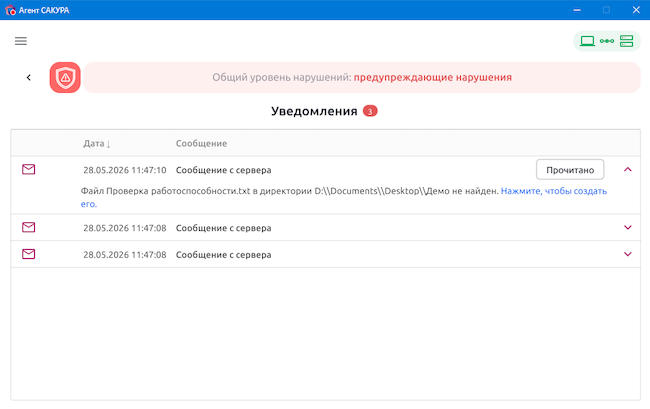Go back with the left arrow
650x409 pixels.
29,77
